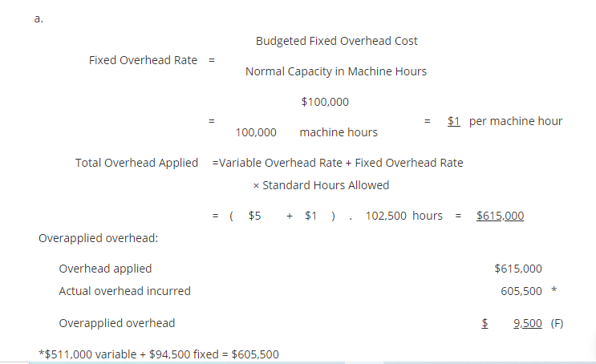Click the underlined 9,500 overapplied amount

pos(527,323)
